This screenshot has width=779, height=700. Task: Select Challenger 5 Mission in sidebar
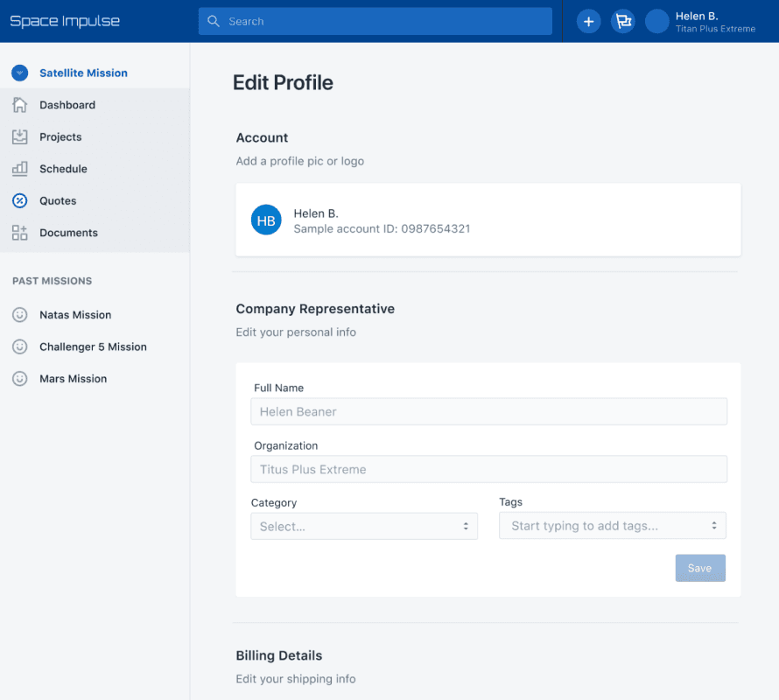tap(93, 347)
